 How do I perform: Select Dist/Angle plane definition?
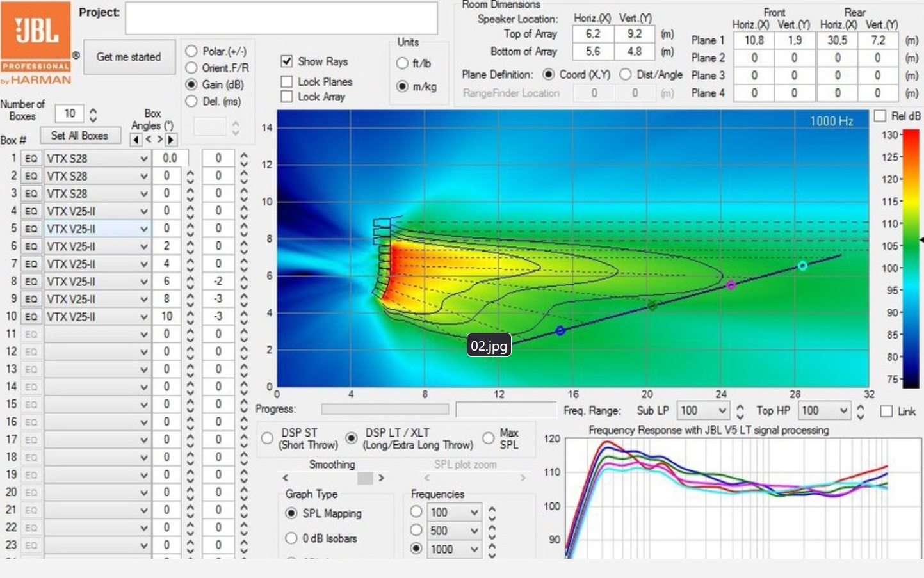point(626,74)
